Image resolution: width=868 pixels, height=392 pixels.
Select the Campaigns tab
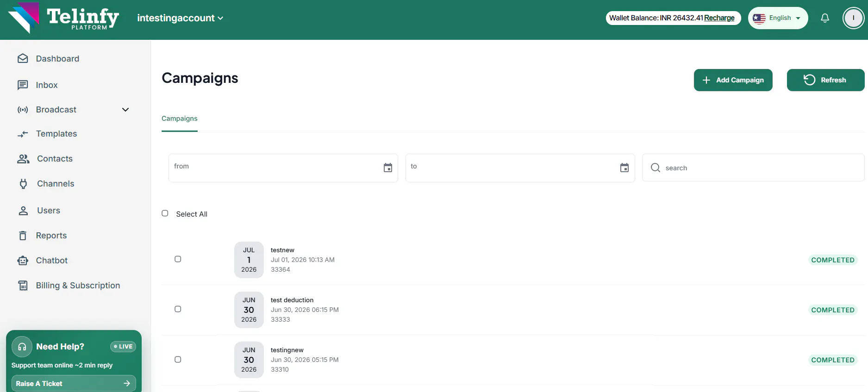[180, 118]
